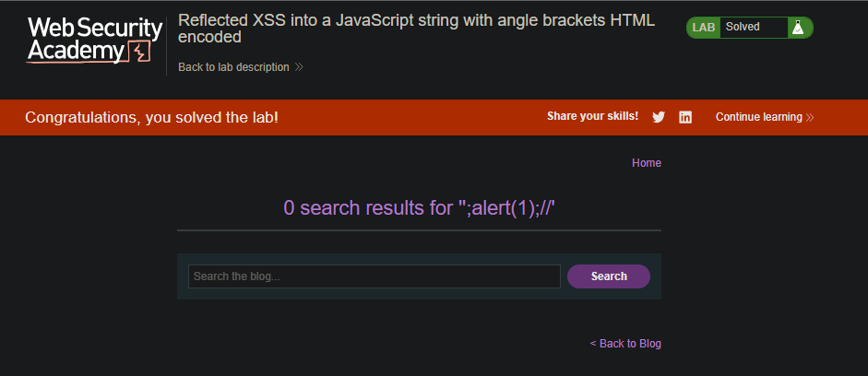Click the chevrons after Back to lab description
Viewport: 868px width, 376px height.
coord(299,67)
